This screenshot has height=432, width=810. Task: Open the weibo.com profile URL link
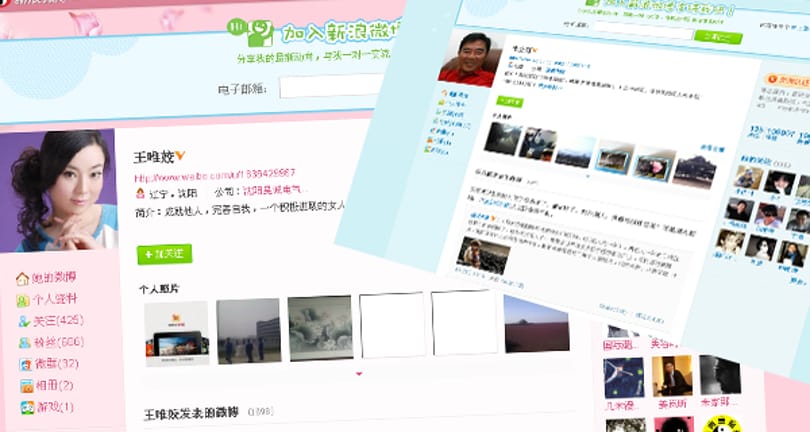tap(214, 175)
